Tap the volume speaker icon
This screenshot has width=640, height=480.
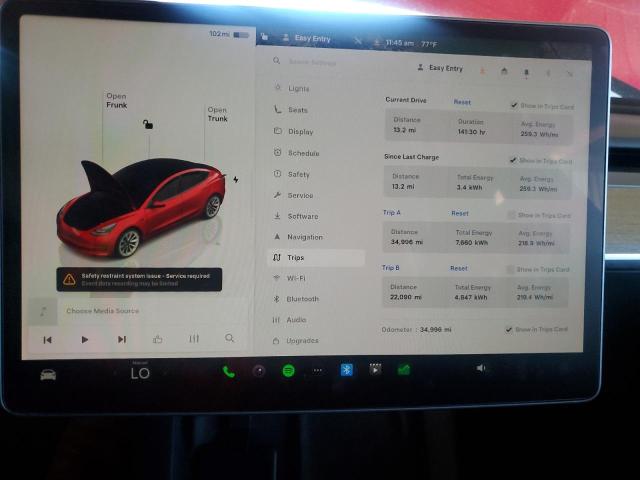[x=481, y=368]
